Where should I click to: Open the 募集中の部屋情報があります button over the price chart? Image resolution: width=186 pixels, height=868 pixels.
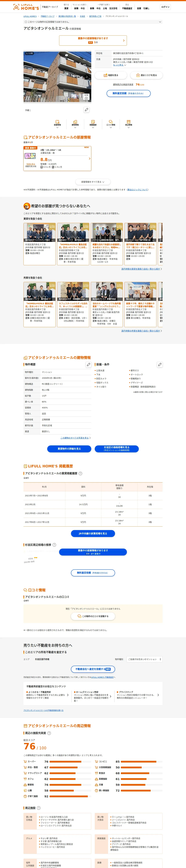click(93, 552)
